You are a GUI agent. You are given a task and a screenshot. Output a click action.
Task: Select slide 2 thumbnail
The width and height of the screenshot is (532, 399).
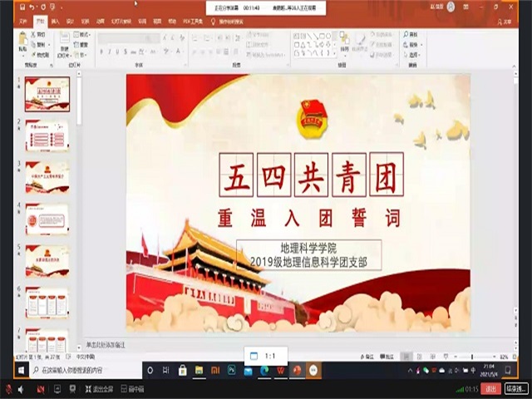click(x=47, y=135)
